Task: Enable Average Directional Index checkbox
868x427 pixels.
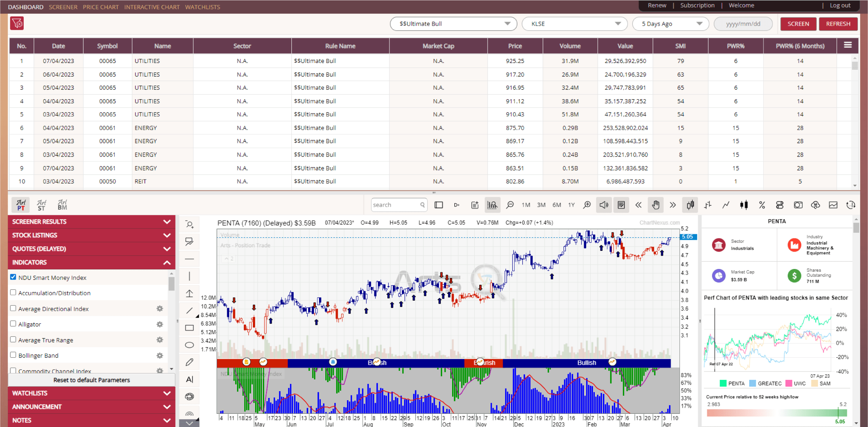Action: click(x=13, y=308)
